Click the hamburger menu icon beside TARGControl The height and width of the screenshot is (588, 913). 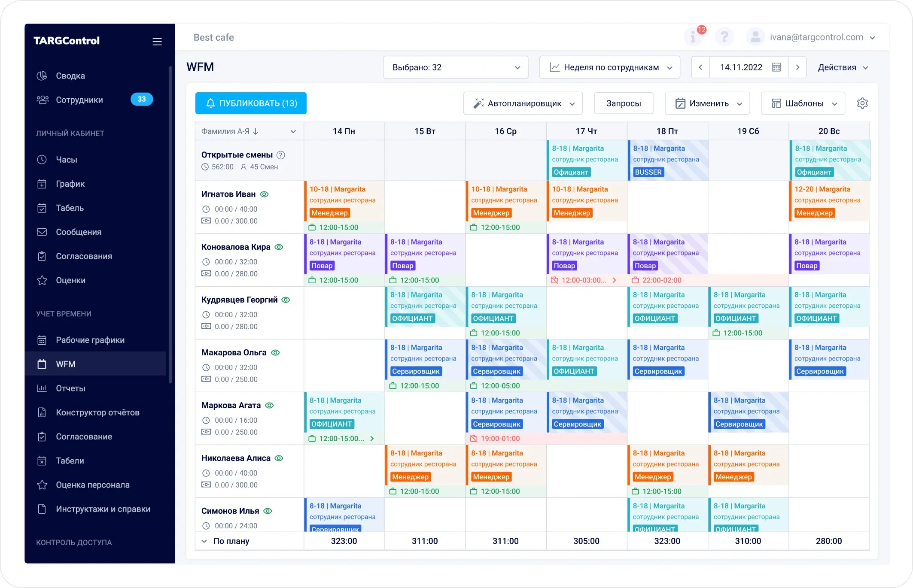[157, 41]
